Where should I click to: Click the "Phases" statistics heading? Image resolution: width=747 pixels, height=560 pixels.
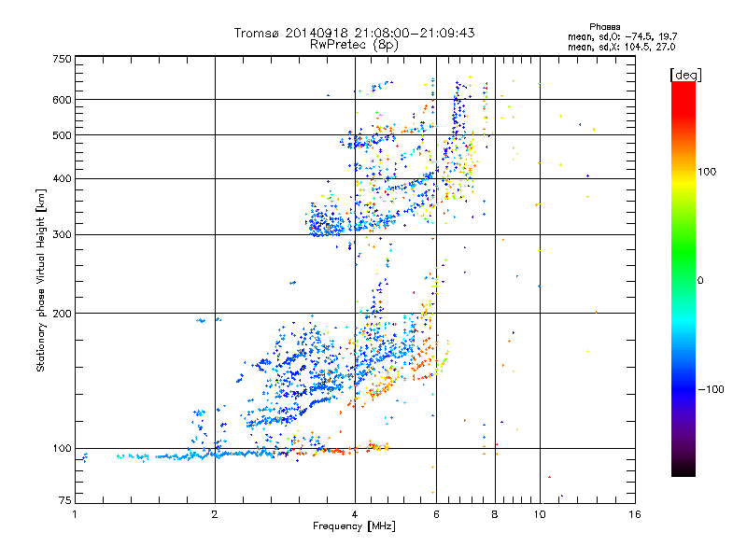coord(604,27)
